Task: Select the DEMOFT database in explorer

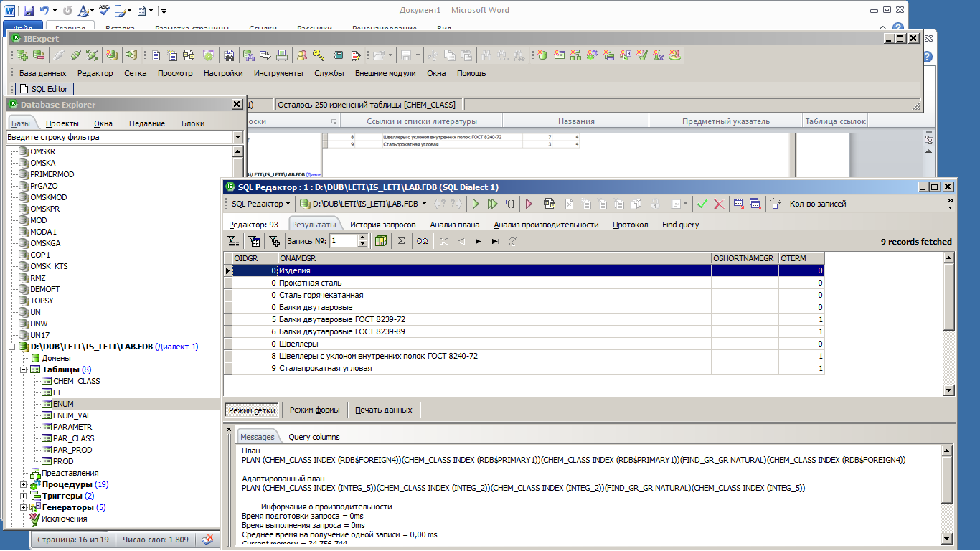Action: point(45,289)
